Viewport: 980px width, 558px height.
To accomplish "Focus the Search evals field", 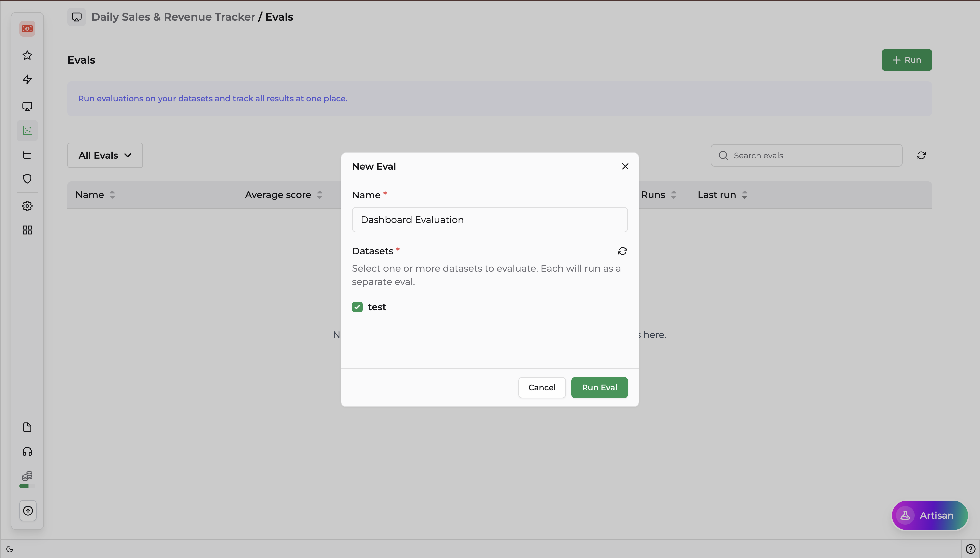I will pos(806,155).
